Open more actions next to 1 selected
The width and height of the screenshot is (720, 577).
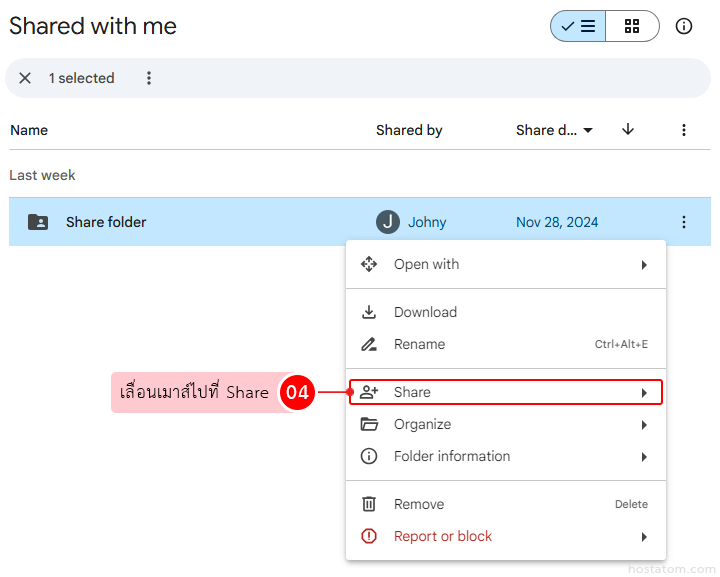pos(149,78)
